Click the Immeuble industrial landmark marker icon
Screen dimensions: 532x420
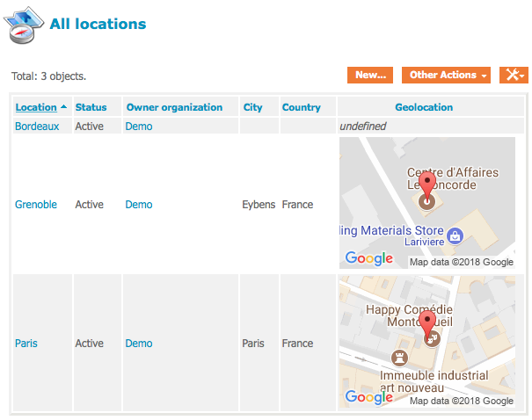[395, 358]
